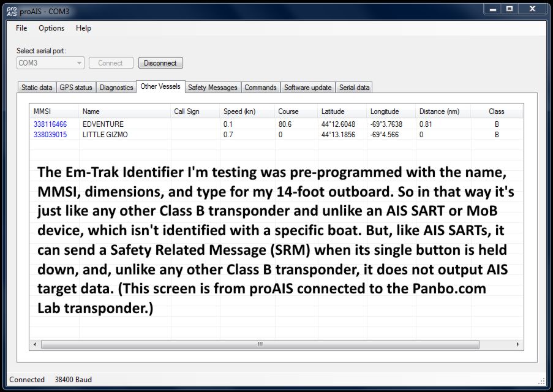Image resolution: width=553 pixels, height=392 pixels.
Task: Click the greyed-out Connect button
Action: 111,63
